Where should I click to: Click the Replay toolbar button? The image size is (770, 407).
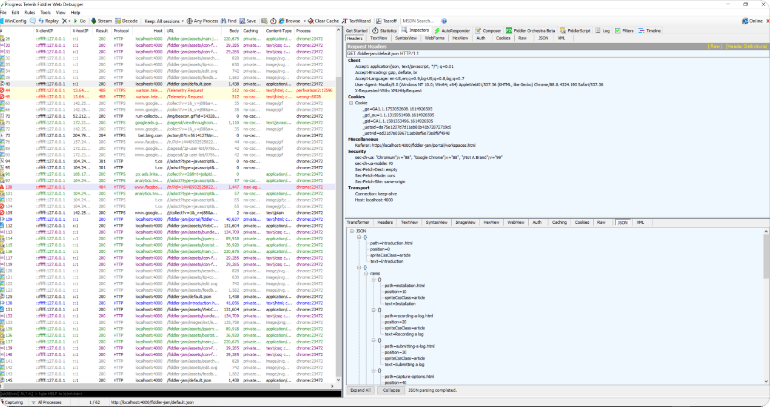tap(45, 18)
